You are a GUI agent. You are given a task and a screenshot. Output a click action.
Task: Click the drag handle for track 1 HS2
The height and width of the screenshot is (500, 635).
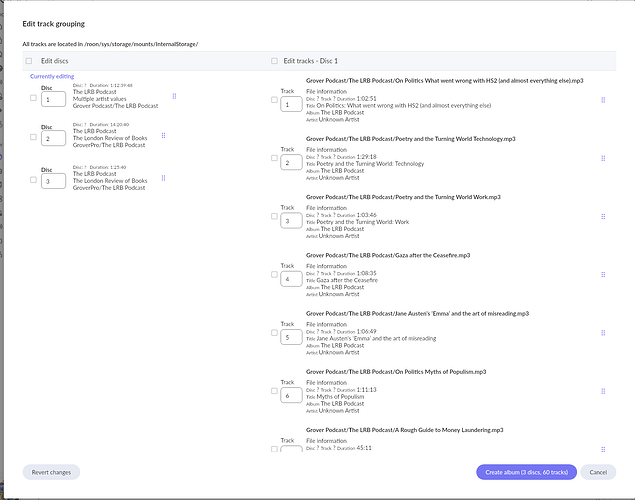[x=603, y=100]
